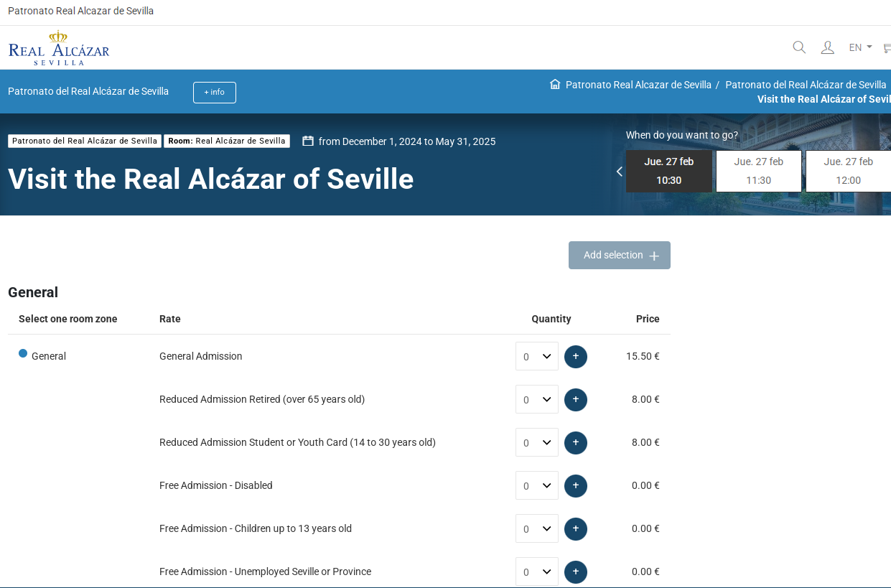Increase General Admission quantity with plus
Image resolution: width=891 pixels, height=588 pixels.
tap(575, 356)
